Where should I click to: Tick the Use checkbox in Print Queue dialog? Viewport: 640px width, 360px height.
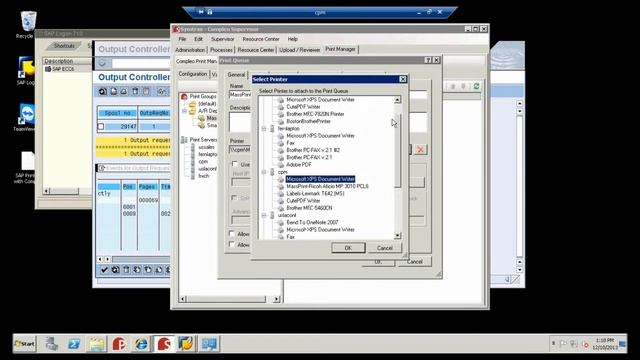(234, 164)
